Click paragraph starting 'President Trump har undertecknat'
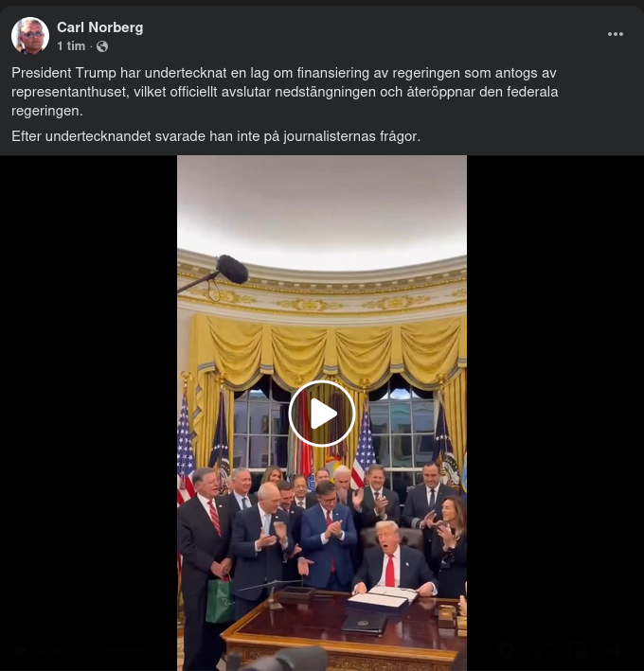This screenshot has height=671, width=644. coord(285,92)
